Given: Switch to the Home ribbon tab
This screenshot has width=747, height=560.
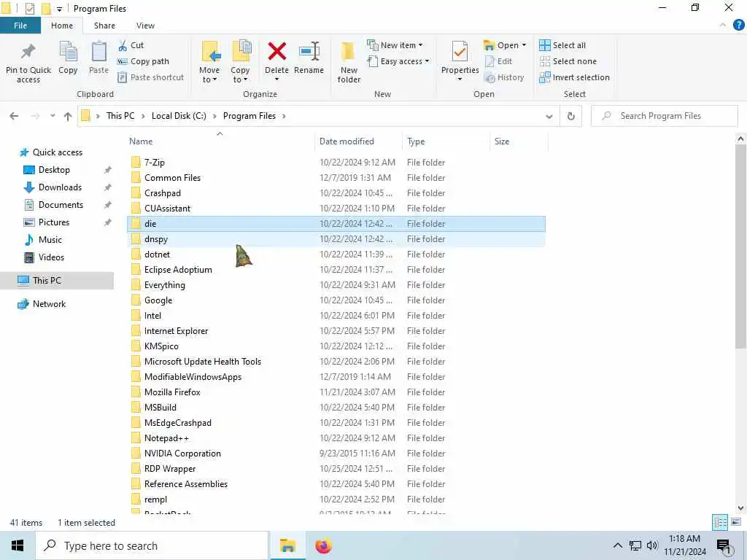Looking at the screenshot, I should [62, 26].
